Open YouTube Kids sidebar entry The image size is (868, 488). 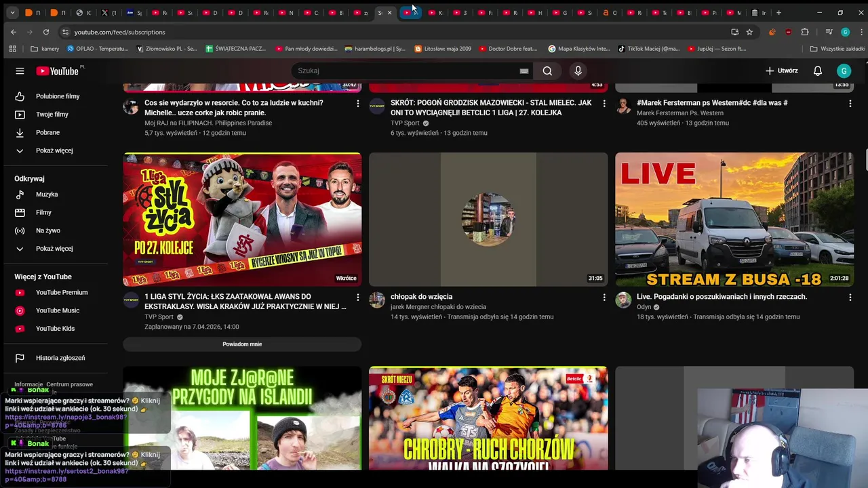[x=55, y=329]
